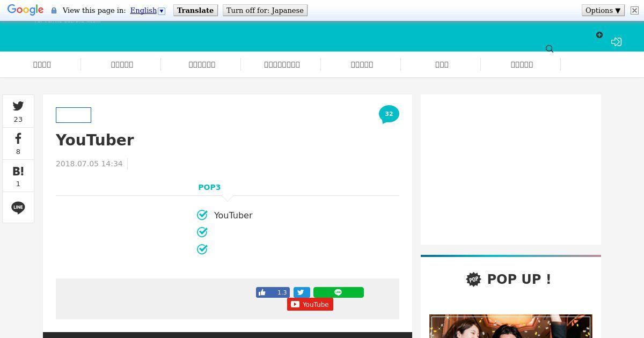Close the Google translate bar
The width and height of the screenshot is (644, 338).
pyautogui.click(x=634, y=10)
